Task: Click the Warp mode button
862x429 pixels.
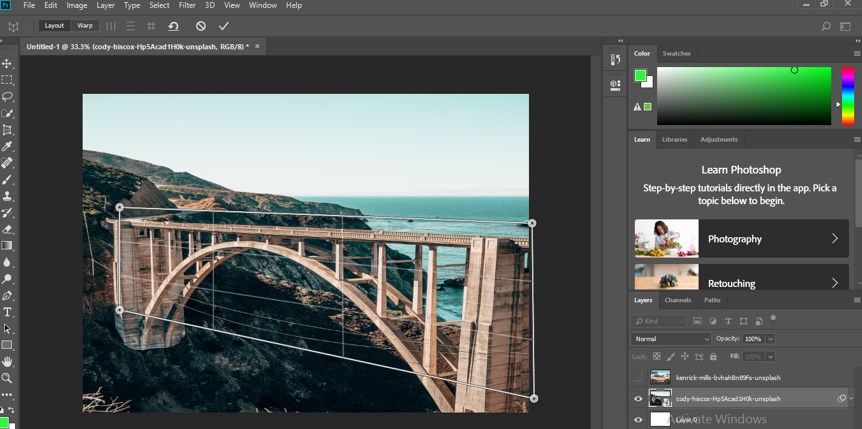Action: point(85,26)
